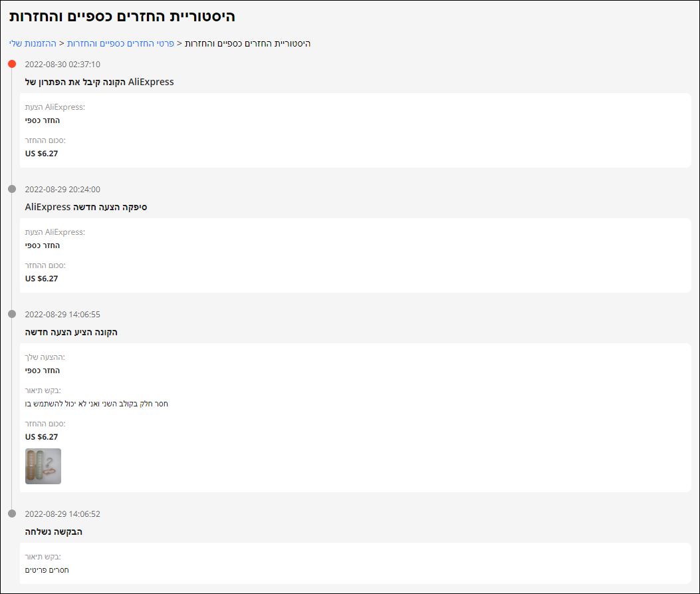Viewport: 700px width, 594px height.
Task: Open "פרטי החזרים כספיים והחזרות" breadcrumb link
Action: 120,43
